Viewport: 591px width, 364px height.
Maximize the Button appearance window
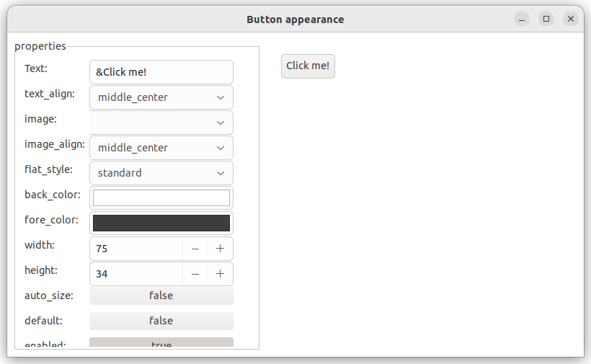click(546, 19)
